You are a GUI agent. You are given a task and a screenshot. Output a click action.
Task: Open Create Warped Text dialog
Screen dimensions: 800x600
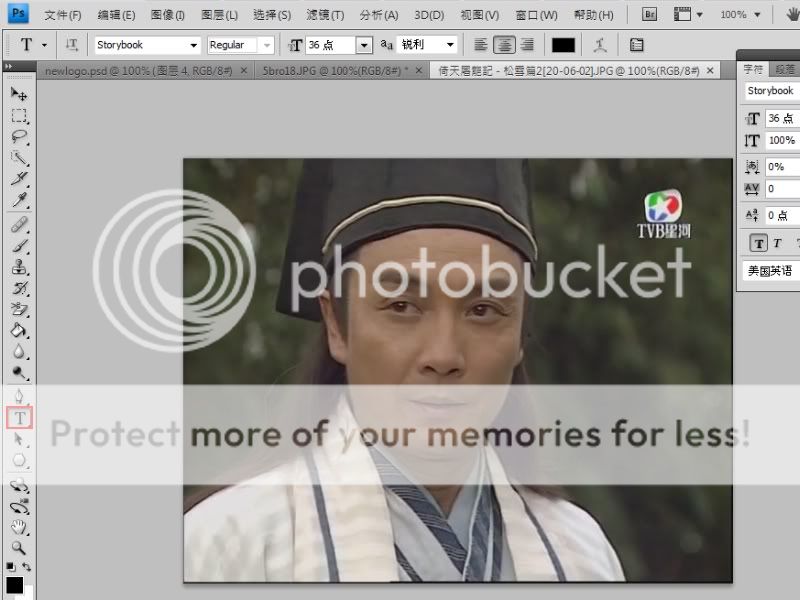600,45
